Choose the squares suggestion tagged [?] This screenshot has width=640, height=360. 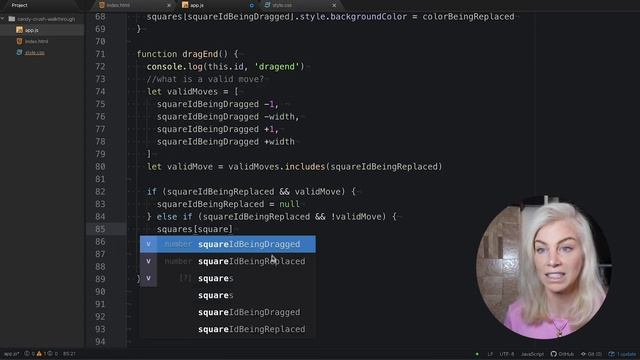[x=228, y=278]
